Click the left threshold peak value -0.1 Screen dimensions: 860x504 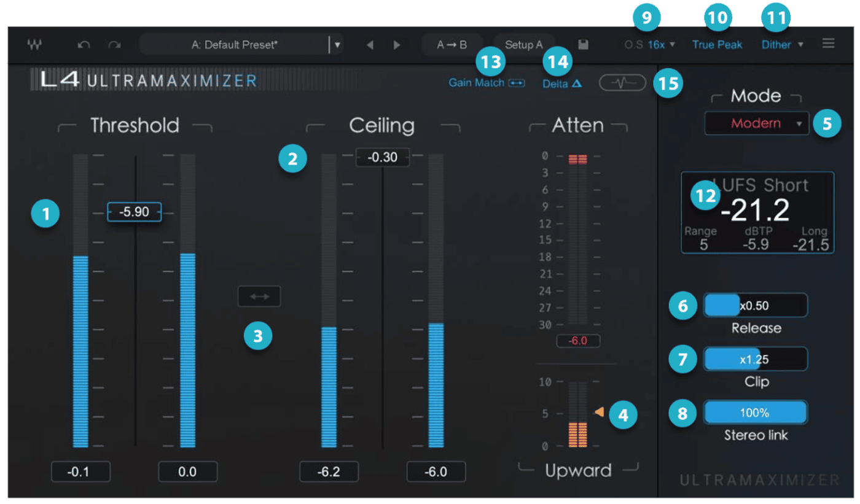81,471
